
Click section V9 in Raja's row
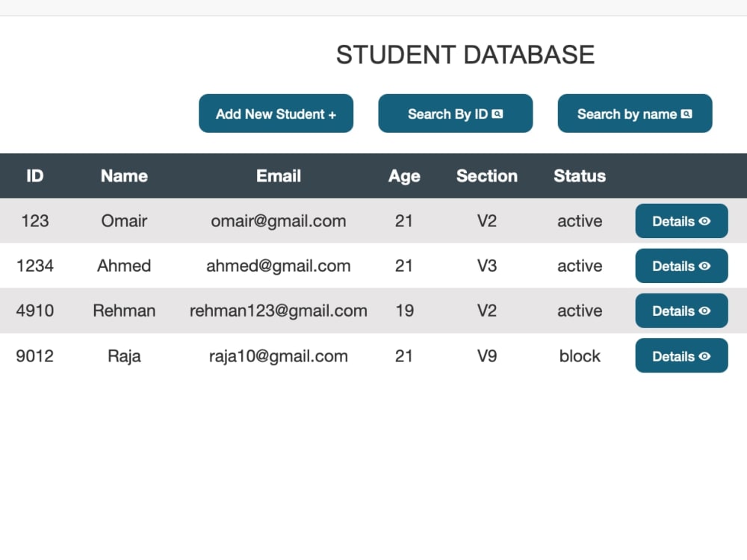click(x=487, y=355)
